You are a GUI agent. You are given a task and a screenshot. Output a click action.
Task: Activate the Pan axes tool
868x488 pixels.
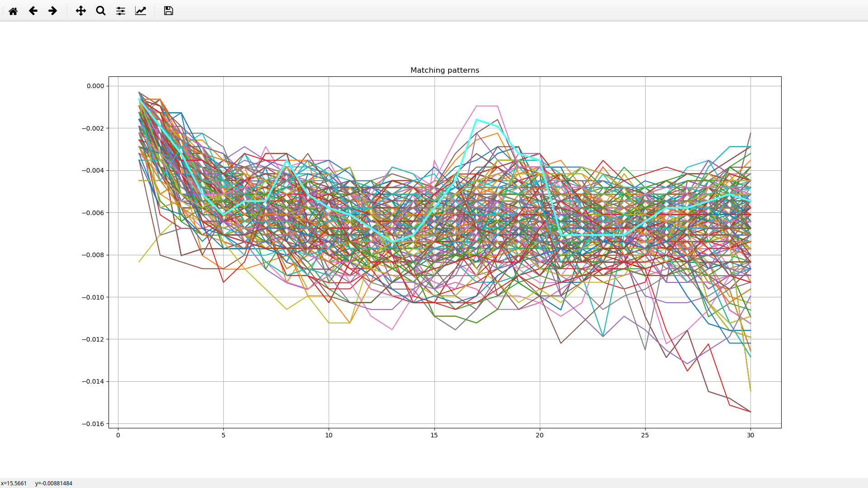click(x=81, y=11)
